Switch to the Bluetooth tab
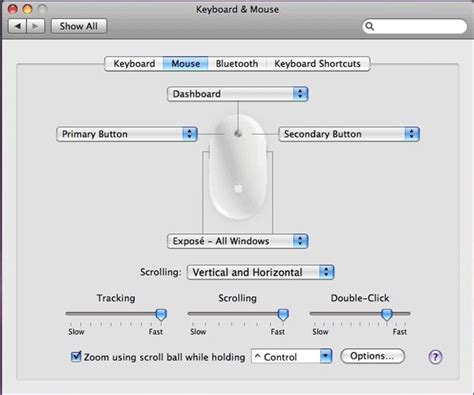The image size is (474, 395). click(237, 64)
